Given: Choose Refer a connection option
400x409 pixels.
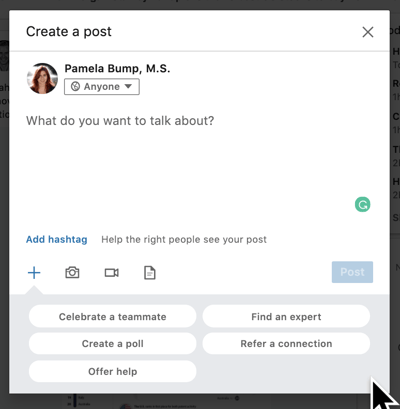Looking at the screenshot, I should tap(286, 343).
